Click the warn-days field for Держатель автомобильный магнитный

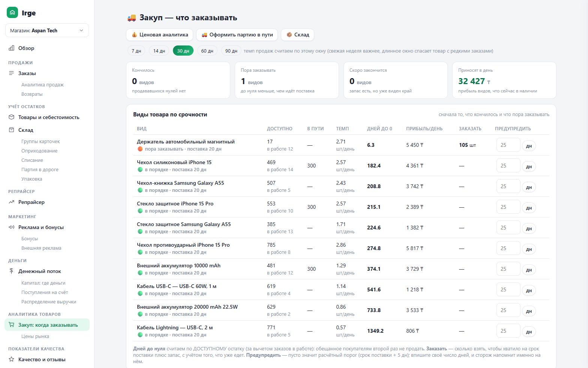(x=508, y=145)
